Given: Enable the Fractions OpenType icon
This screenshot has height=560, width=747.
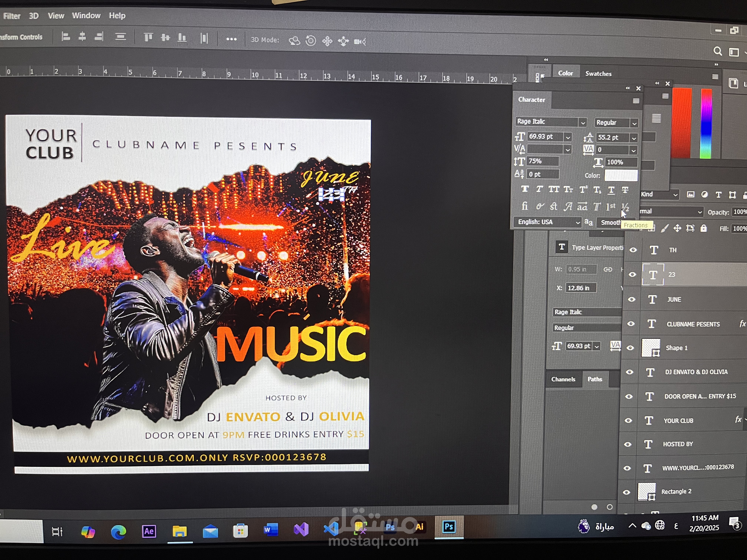Looking at the screenshot, I should point(625,207).
